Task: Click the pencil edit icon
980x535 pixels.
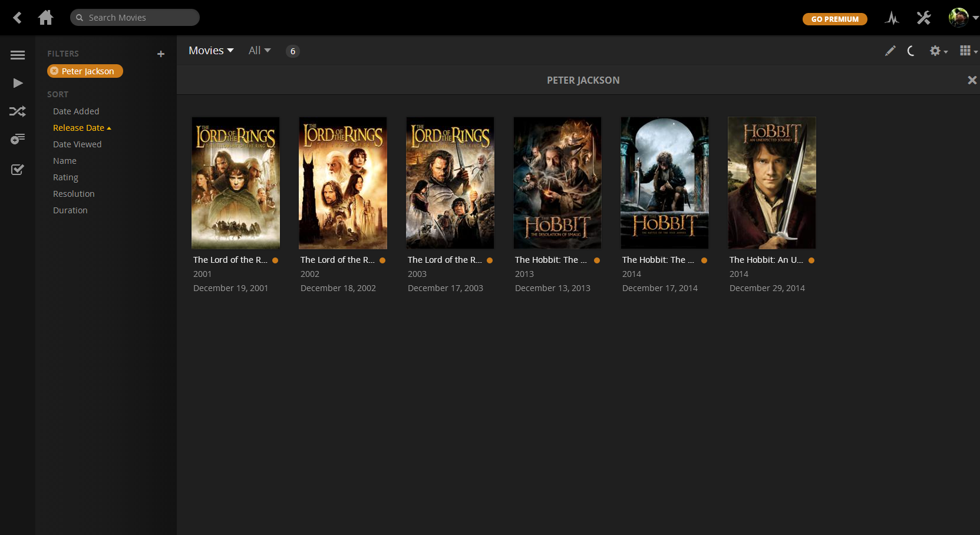Action: [x=890, y=51]
